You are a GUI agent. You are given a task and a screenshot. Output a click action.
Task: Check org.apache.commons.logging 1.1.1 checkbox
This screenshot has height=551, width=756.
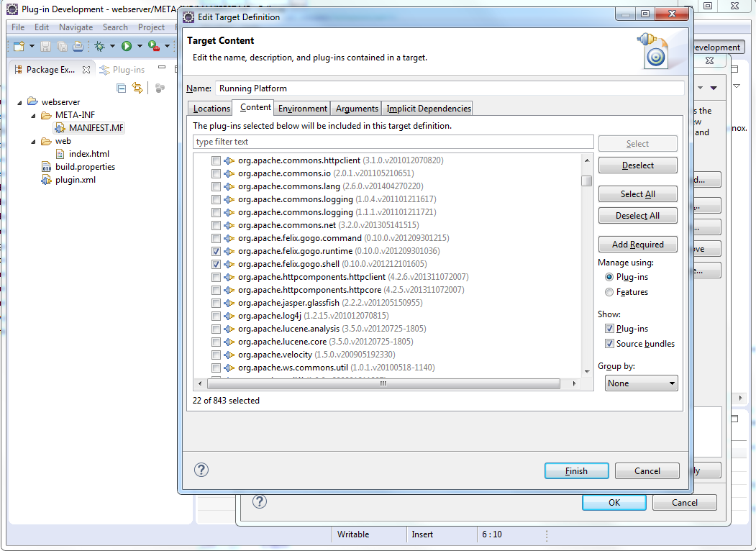(216, 213)
